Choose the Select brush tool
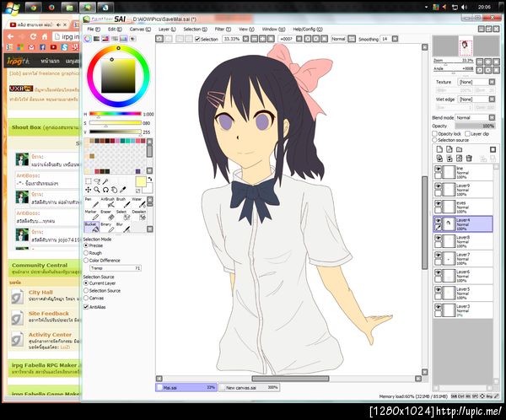The height and width of the screenshot is (420, 506). pos(123,215)
